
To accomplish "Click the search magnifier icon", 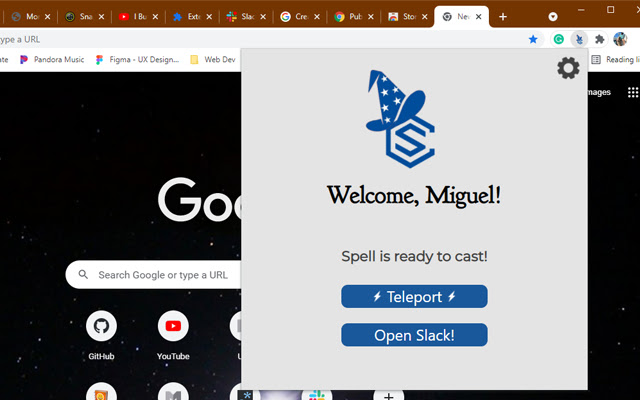I will tap(83, 275).
